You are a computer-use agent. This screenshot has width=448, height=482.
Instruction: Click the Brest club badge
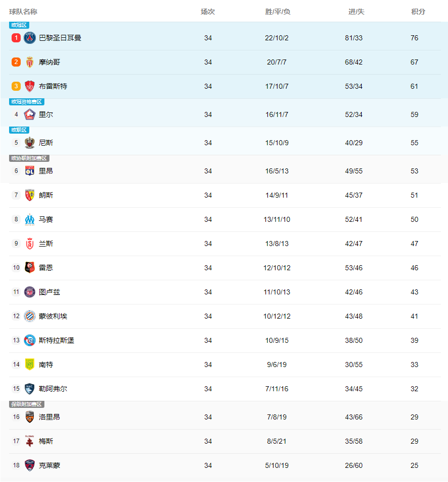tap(30, 86)
